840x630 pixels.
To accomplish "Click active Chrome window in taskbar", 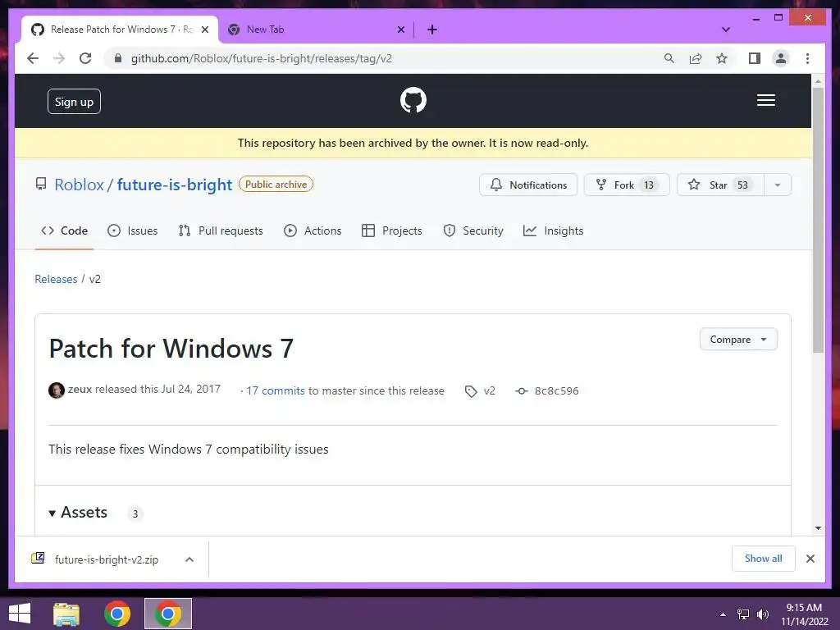I will pyautogui.click(x=167, y=614).
